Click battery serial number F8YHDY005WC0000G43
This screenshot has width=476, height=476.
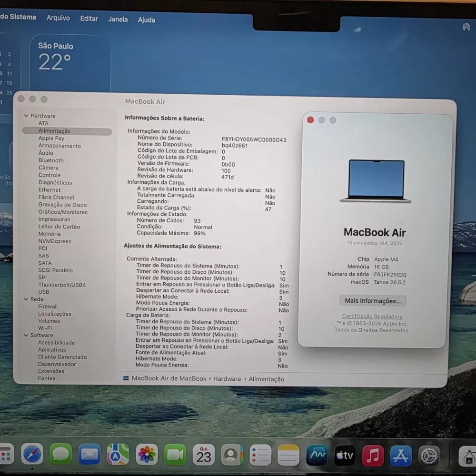[x=254, y=139]
